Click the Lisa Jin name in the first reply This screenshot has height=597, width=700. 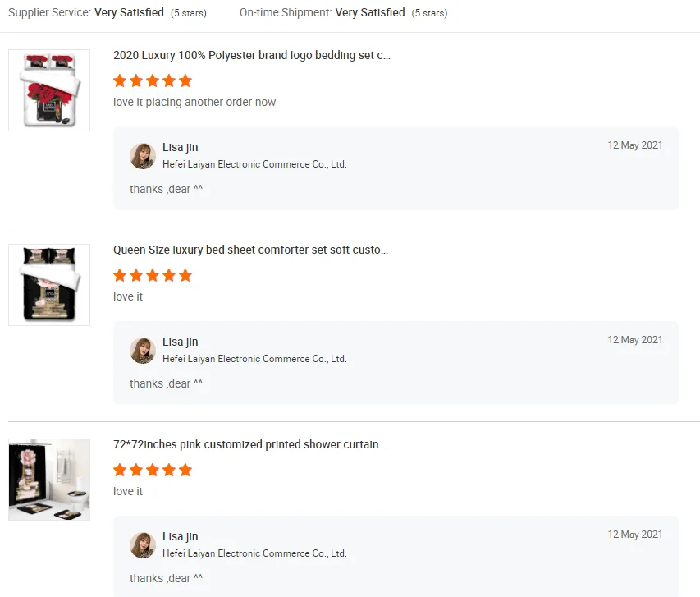tap(181, 147)
